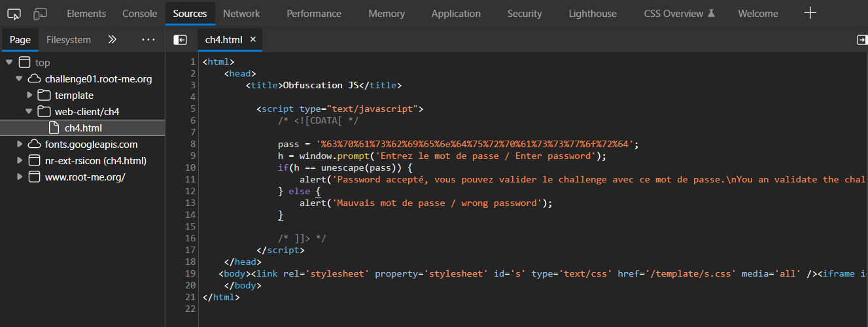
Task: Click the cloud icon beside fonts.googleapis.com
Action: point(34,145)
